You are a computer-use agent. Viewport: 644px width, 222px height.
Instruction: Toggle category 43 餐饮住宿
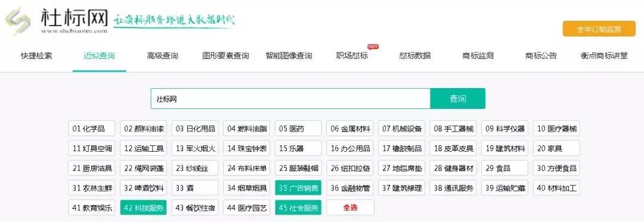click(195, 208)
